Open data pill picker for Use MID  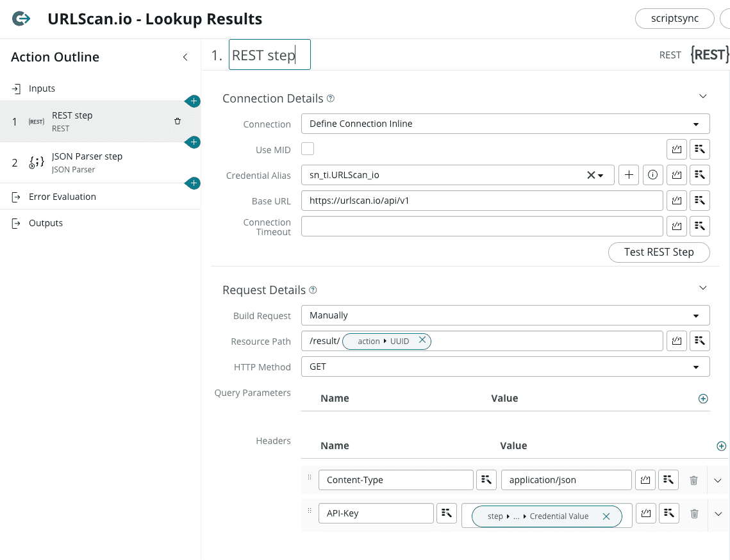click(x=700, y=149)
